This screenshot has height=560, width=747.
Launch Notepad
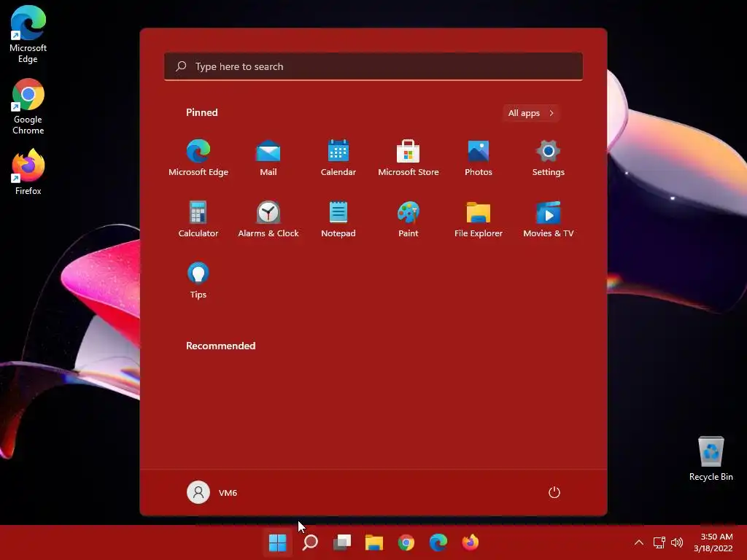coord(338,219)
